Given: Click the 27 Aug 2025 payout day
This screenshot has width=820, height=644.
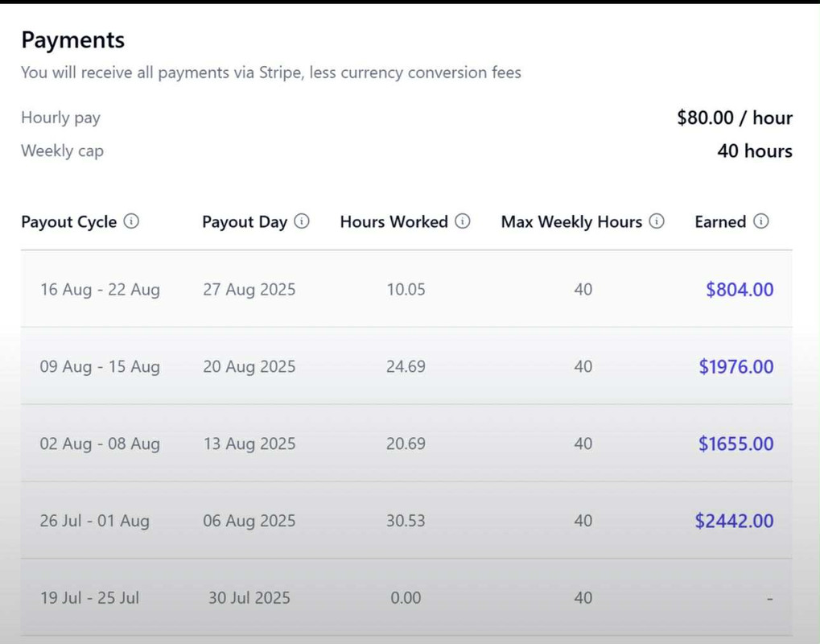Looking at the screenshot, I should click(x=249, y=289).
